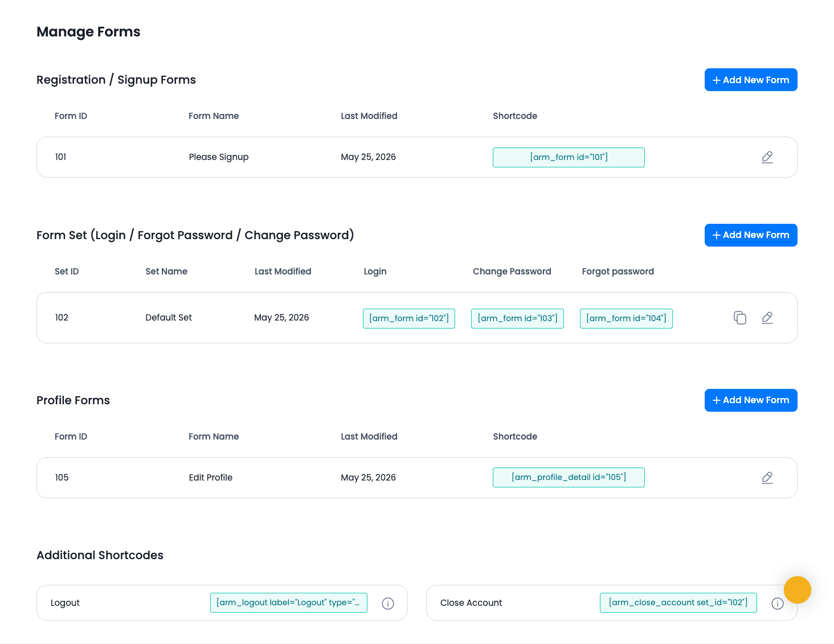Click Last Modified date in Edit Profile row

point(368,478)
